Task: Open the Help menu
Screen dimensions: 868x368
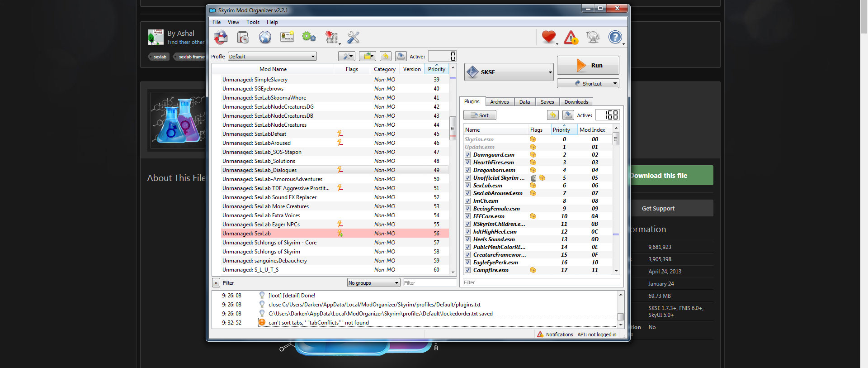Action: (x=272, y=22)
